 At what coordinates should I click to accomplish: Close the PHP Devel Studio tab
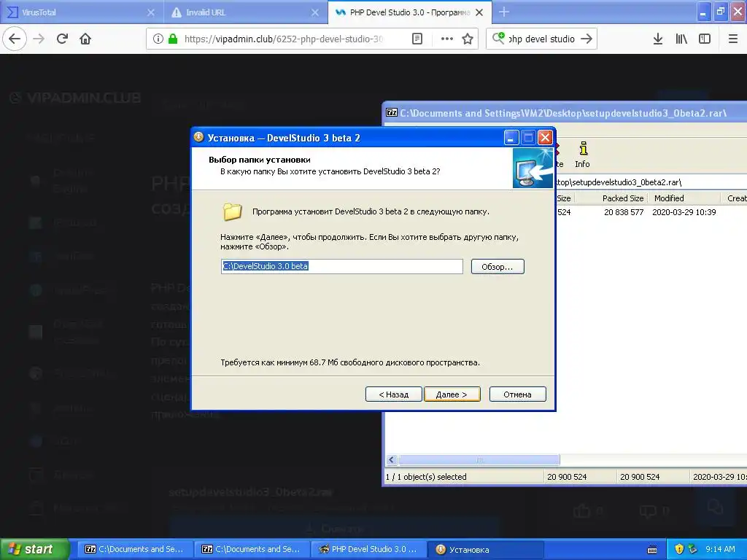479,12
